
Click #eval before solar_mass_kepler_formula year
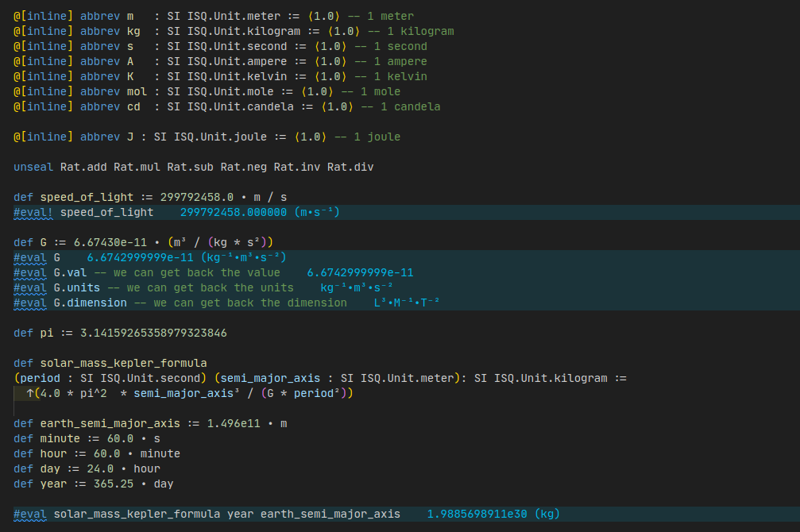click(x=30, y=514)
